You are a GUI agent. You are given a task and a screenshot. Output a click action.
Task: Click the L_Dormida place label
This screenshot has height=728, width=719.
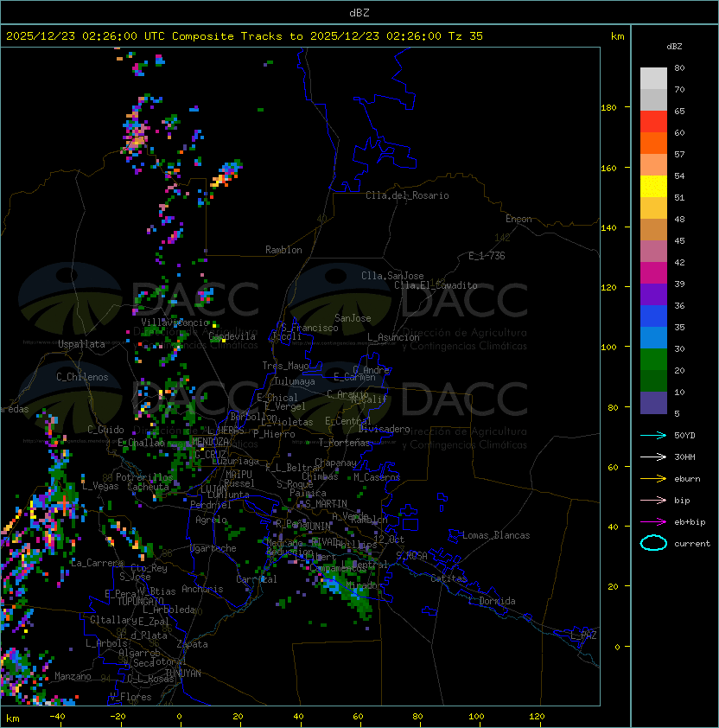tap(492, 601)
